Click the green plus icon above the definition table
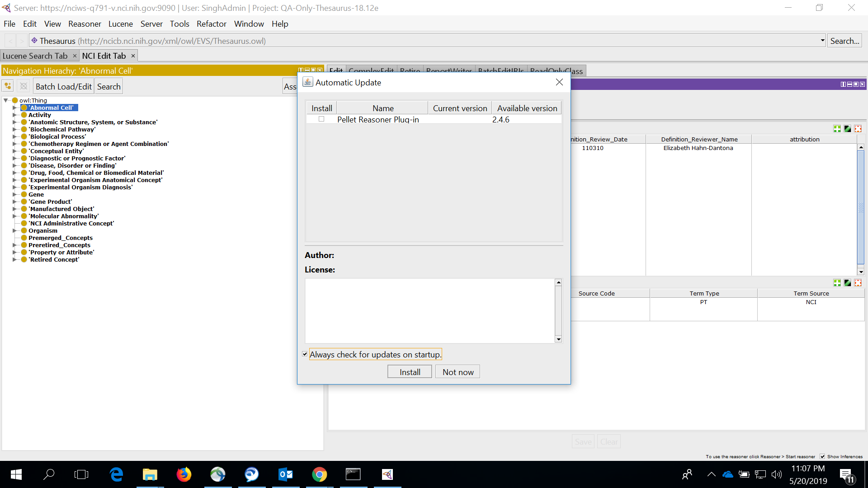 [837, 128]
